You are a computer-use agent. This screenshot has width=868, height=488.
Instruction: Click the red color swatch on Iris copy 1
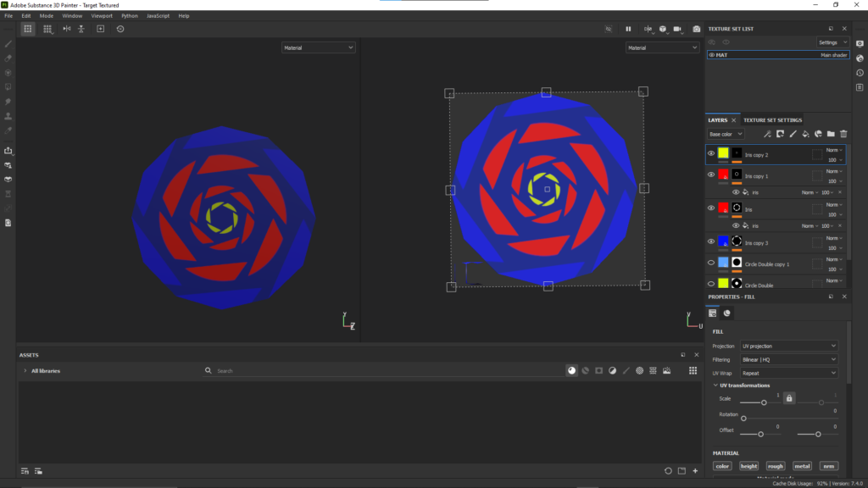pyautogui.click(x=723, y=175)
